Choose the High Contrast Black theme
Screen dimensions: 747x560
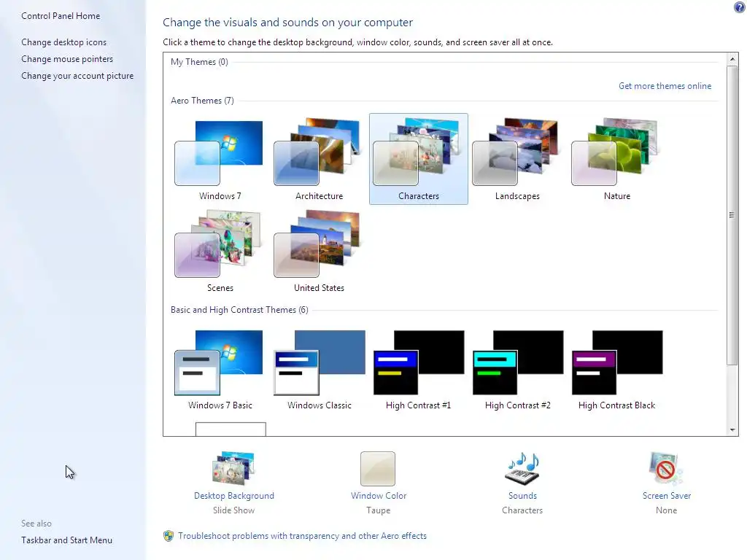coord(616,369)
